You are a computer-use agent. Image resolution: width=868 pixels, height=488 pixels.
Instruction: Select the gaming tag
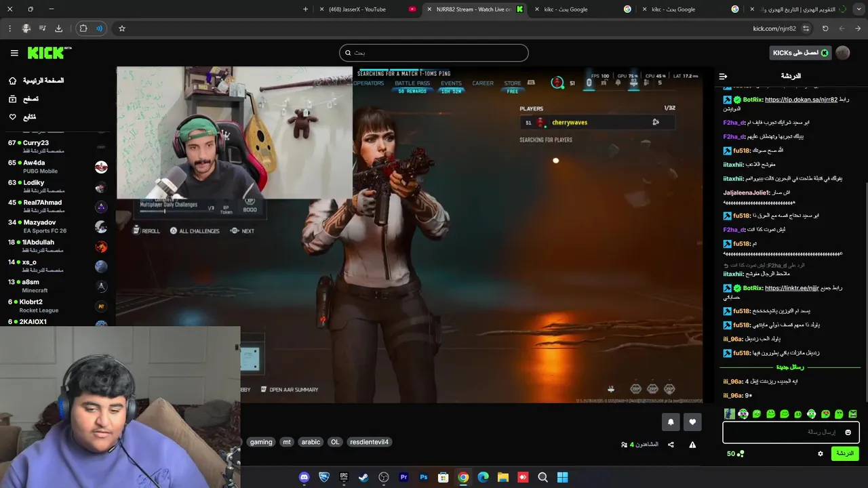click(x=261, y=442)
